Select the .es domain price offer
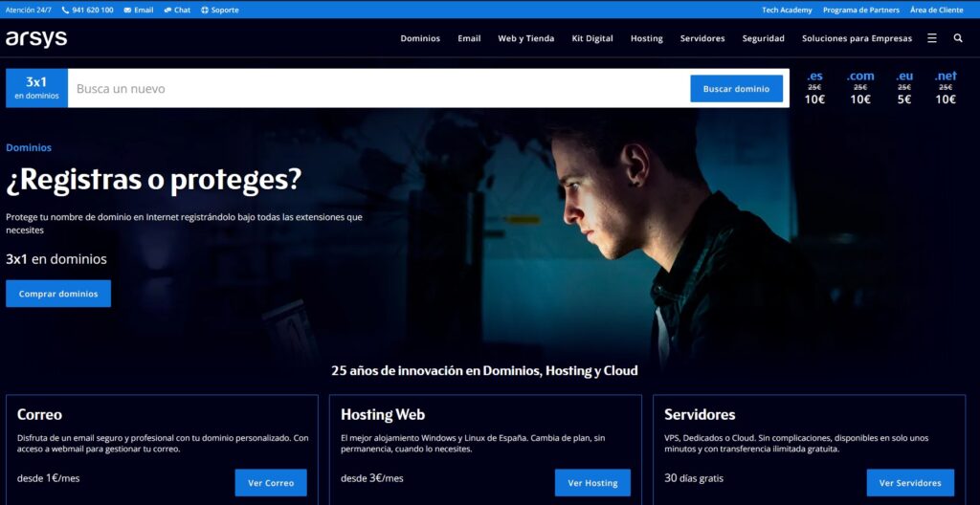This screenshot has width=980, height=505. [x=814, y=87]
